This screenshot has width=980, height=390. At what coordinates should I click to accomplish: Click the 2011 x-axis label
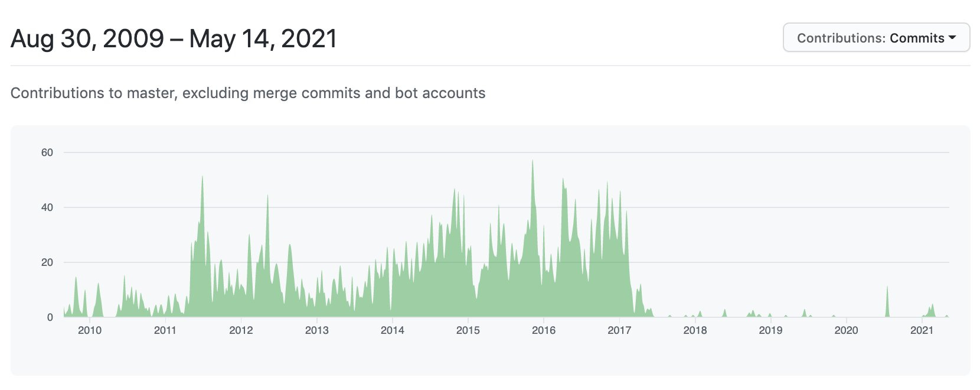click(165, 330)
